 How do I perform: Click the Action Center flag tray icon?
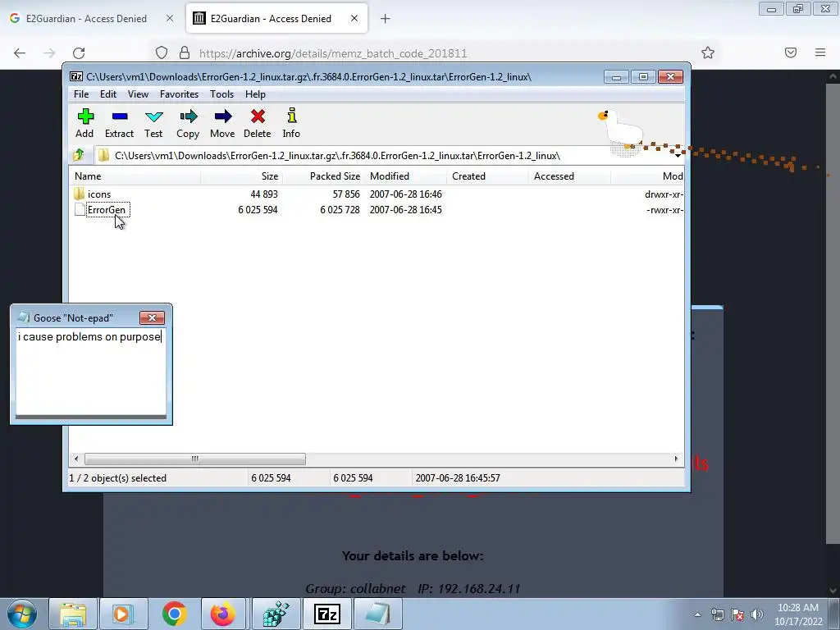click(737, 614)
